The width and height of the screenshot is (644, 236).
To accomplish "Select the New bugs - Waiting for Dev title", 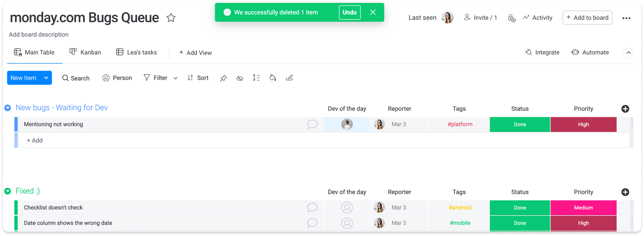I will [x=61, y=108].
